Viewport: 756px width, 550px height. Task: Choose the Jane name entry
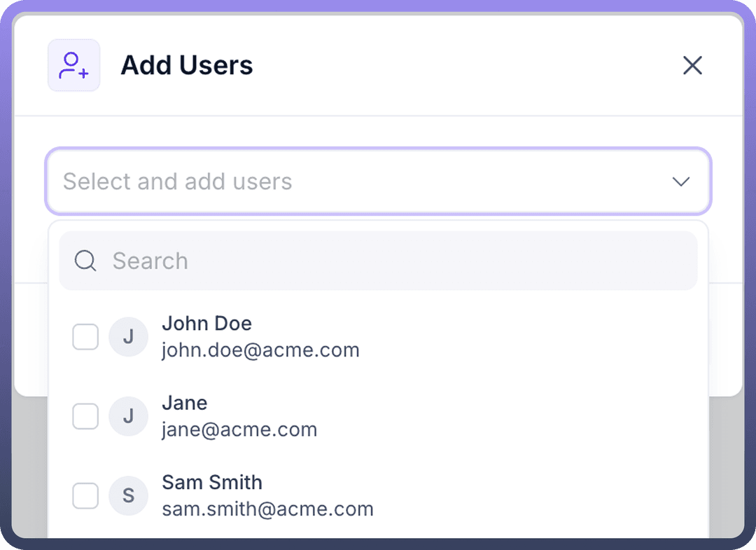tap(185, 403)
